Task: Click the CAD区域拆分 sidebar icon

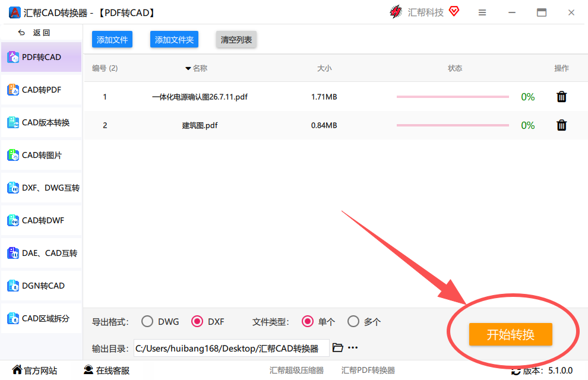Action: coord(13,318)
